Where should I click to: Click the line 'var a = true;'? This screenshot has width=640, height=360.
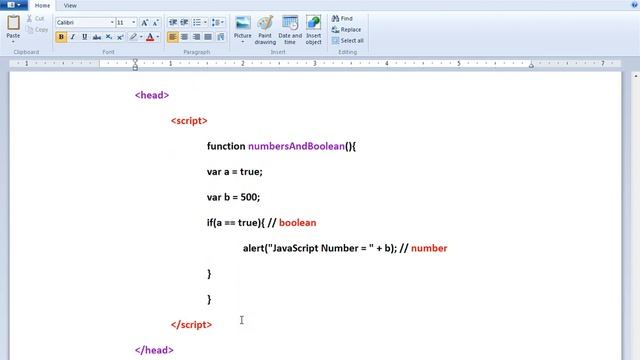click(x=235, y=172)
